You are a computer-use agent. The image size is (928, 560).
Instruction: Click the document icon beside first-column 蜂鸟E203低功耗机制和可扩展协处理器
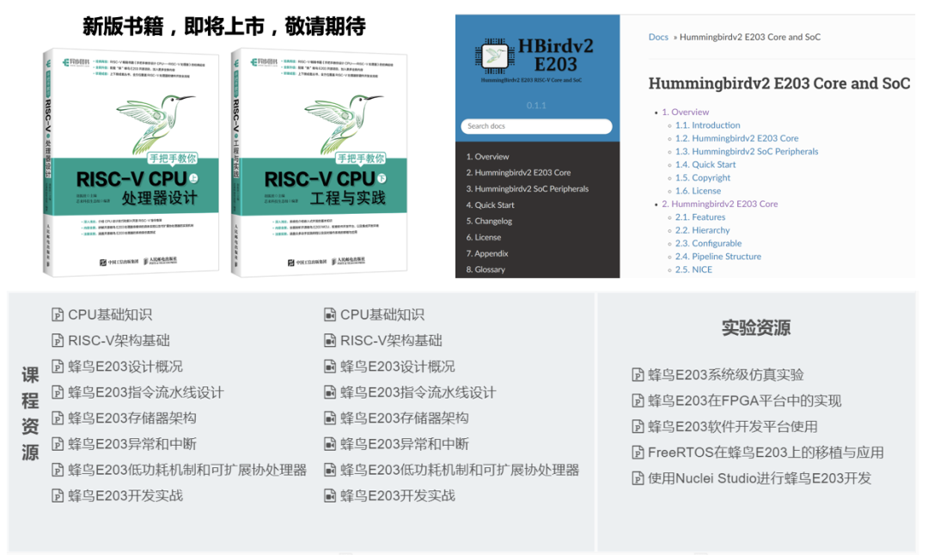click(58, 470)
